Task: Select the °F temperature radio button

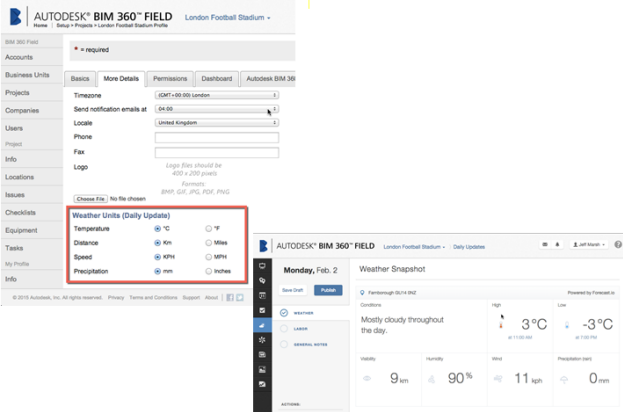Action: pyautogui.click(x=208, y=228)
